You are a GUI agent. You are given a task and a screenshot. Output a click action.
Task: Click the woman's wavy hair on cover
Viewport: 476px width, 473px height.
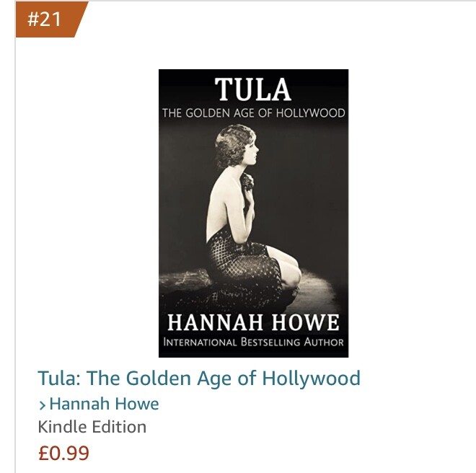[231, 145]
